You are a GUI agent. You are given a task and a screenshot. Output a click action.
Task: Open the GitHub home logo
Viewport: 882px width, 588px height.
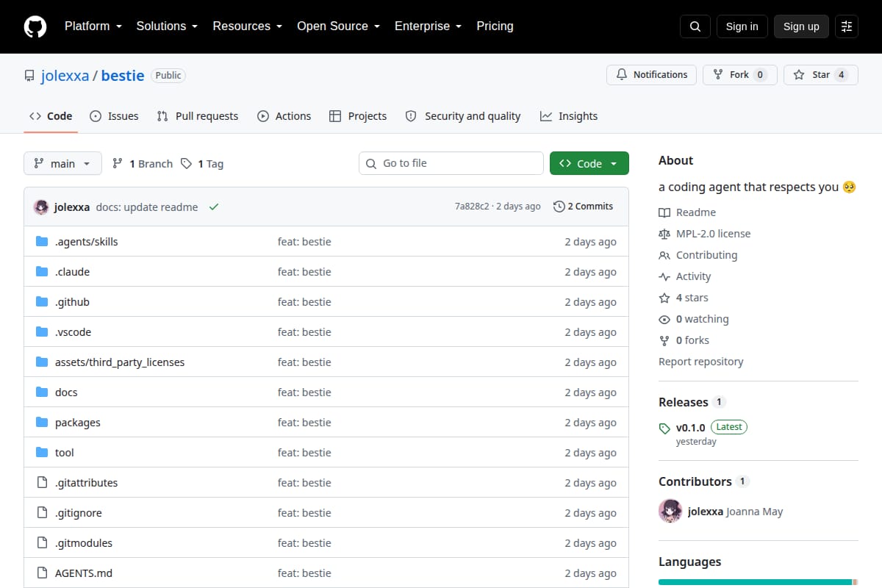click(x=35, y=26)
